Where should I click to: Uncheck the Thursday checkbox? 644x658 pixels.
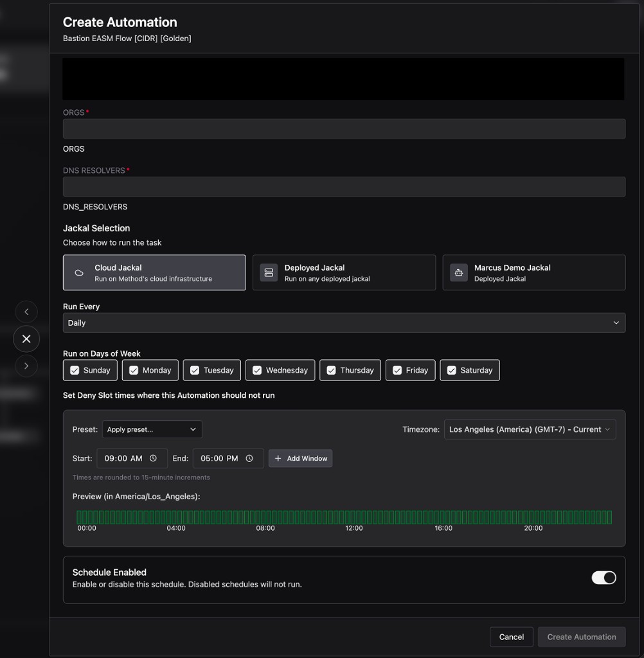(331, 370)
